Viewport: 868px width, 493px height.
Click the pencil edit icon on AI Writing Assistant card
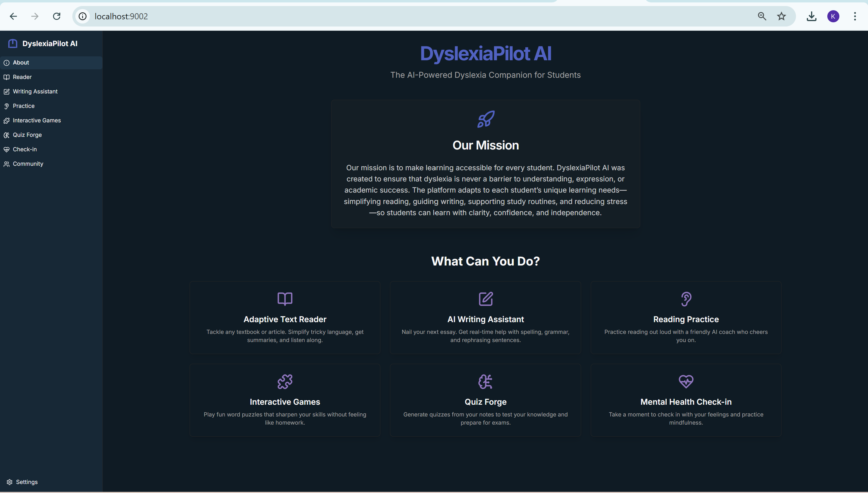click(x=486, y=299)
